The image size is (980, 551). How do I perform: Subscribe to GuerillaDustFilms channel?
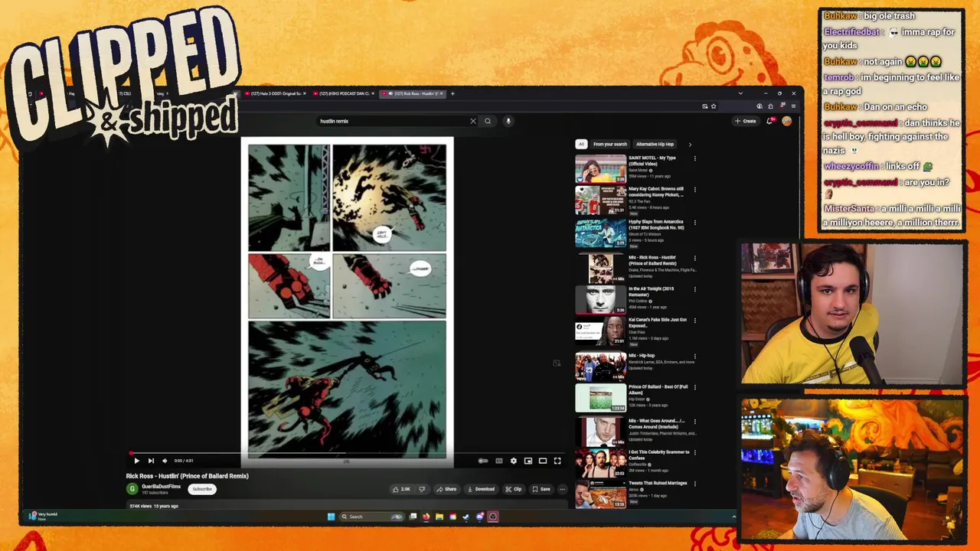click(x=202, y=489)
